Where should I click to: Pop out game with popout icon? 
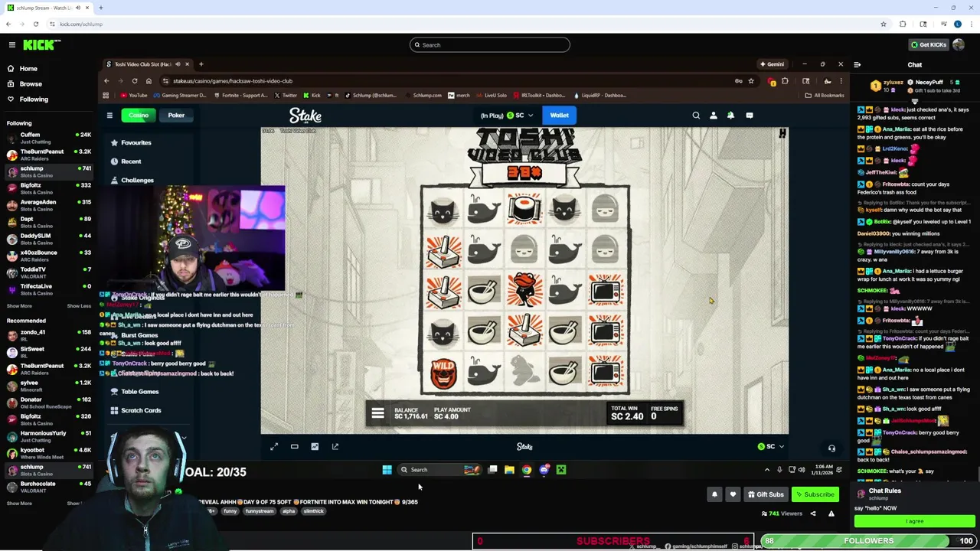click(335, 447)
